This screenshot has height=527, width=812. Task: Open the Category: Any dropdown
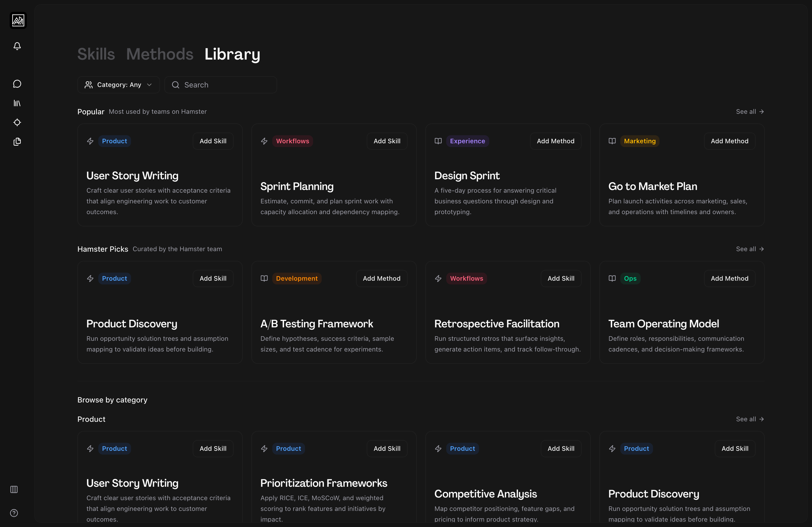[118, 85]
